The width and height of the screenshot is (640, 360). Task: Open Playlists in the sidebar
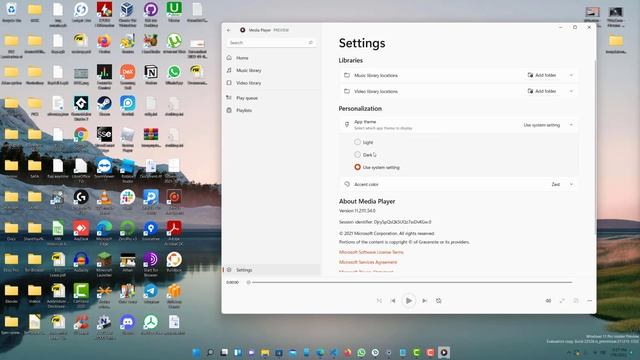[x=271, y=110]
